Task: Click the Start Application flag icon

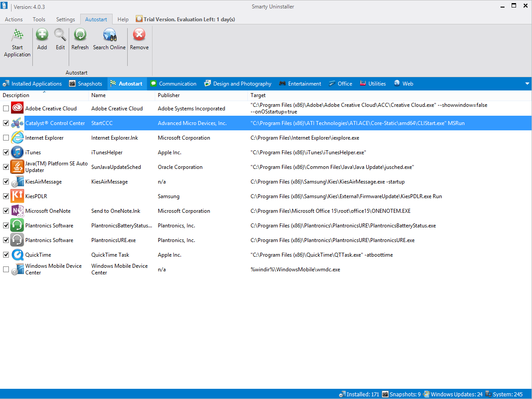Action: 17,35
